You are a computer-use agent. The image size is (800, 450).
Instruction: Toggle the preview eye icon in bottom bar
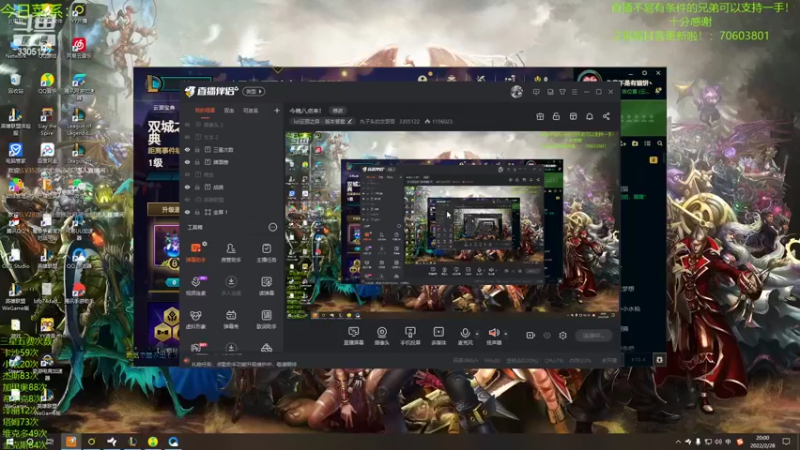coord(547,335)
